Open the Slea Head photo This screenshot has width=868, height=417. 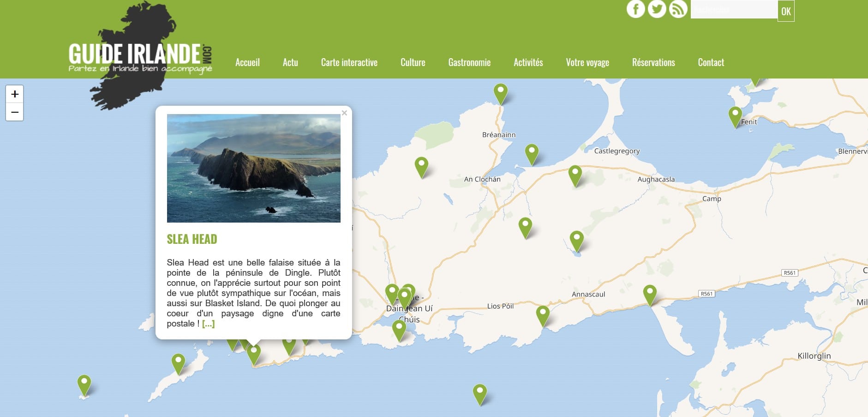(x=253, y=168)
